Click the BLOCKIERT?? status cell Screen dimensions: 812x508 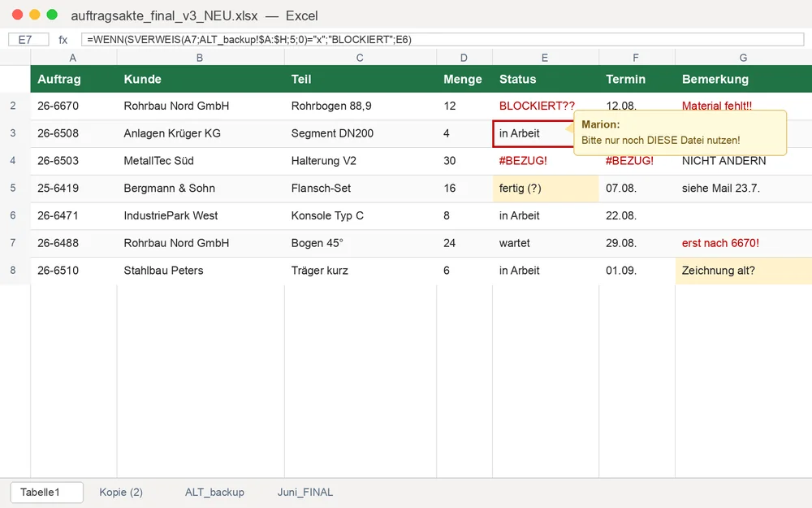click(546, 106)
